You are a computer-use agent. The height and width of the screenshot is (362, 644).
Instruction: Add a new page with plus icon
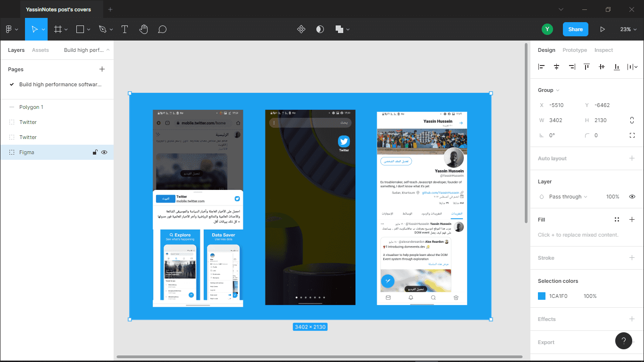point(102,69)
